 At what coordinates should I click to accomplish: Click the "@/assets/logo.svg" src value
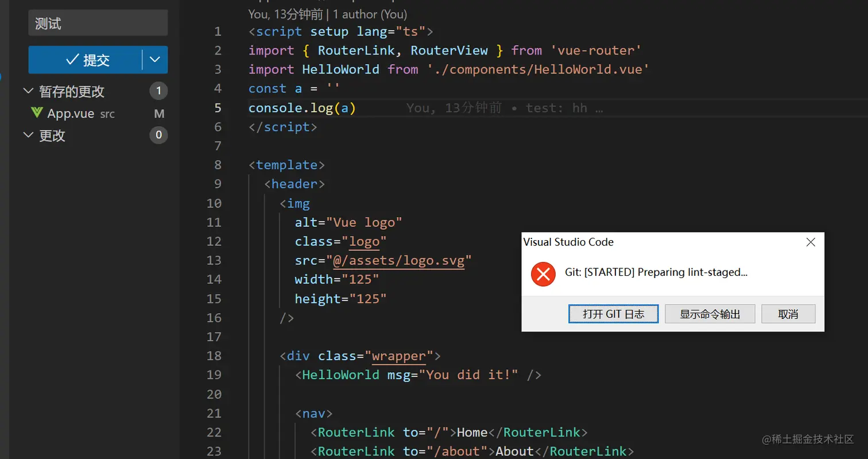[398, 260]
